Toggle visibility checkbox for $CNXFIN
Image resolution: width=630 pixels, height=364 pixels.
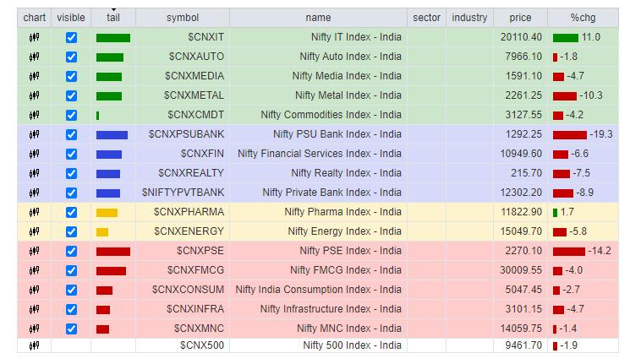click(x=71, y=155)
